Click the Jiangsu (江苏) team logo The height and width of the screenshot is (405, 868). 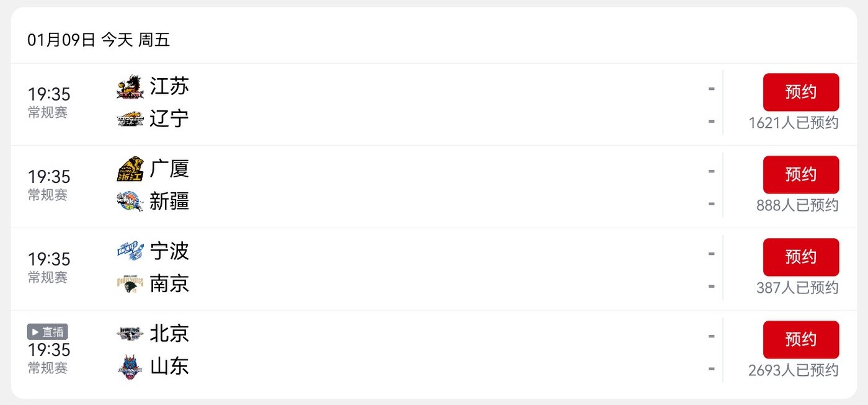[130, 87]
